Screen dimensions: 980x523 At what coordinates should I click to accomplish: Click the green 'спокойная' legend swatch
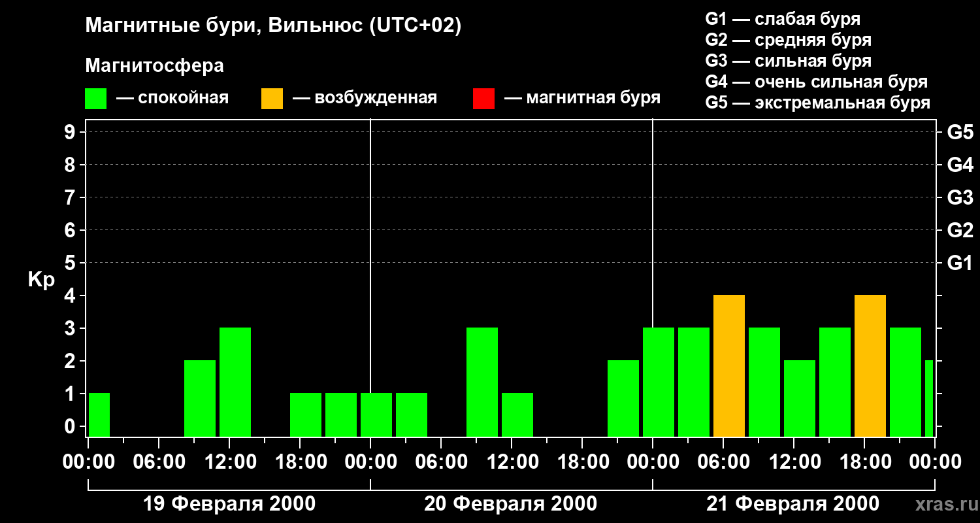[96, 98]
